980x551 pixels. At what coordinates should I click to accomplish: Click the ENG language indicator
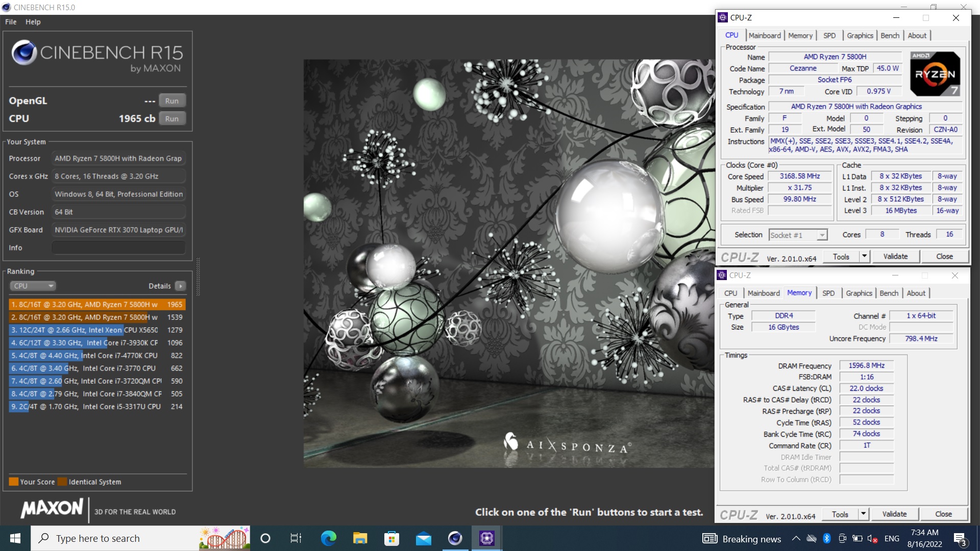pyautogui.click(x=892, y=539)
